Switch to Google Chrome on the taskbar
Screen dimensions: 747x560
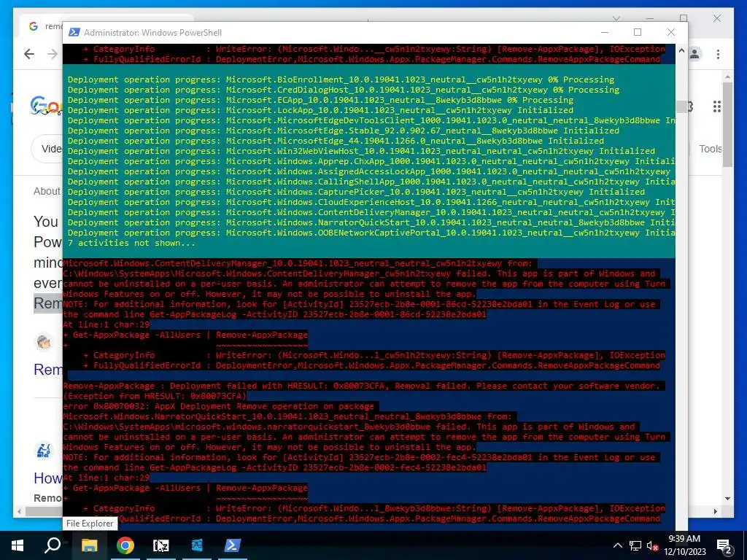coord(125,545)
